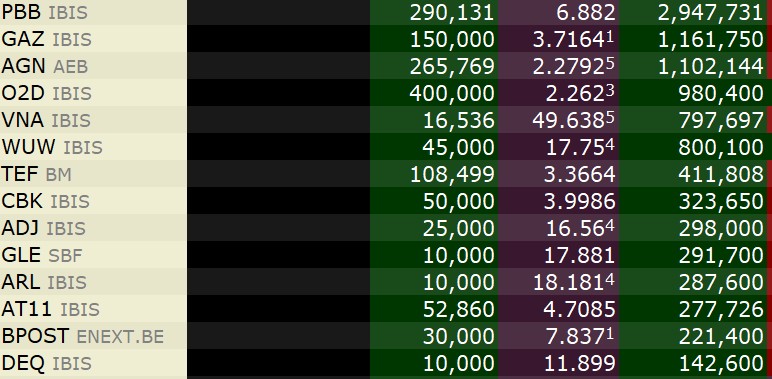Click quantity 16,536 in VNA row

point(458,121)
